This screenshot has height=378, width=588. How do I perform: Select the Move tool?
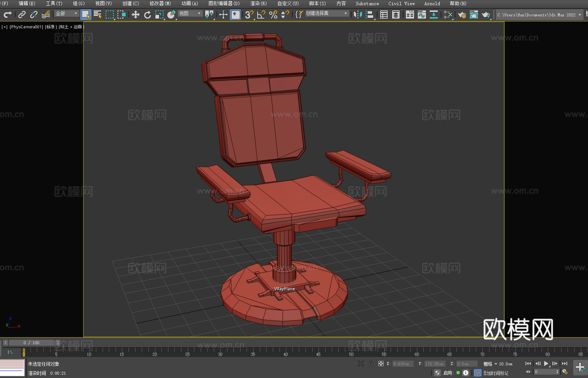(x=136, y=14)
